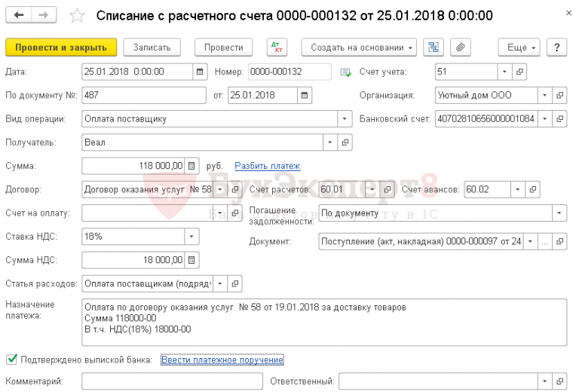The height and width of the screenshot is (392, 579).
Task: Expand Счет авансов dropdown
Action: click(518, 189)
